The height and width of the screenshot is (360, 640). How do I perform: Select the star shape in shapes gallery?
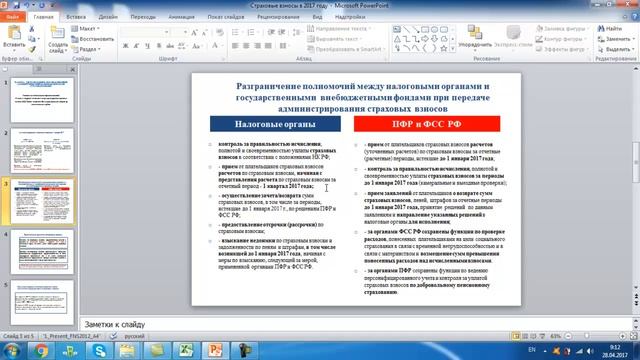(444, 48)
